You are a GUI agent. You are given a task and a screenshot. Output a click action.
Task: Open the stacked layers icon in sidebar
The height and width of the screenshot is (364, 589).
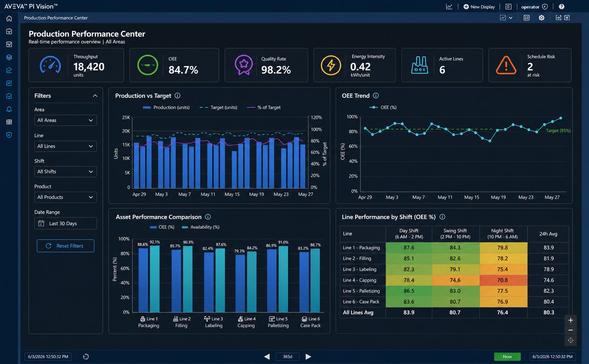[x=9, y=57]
